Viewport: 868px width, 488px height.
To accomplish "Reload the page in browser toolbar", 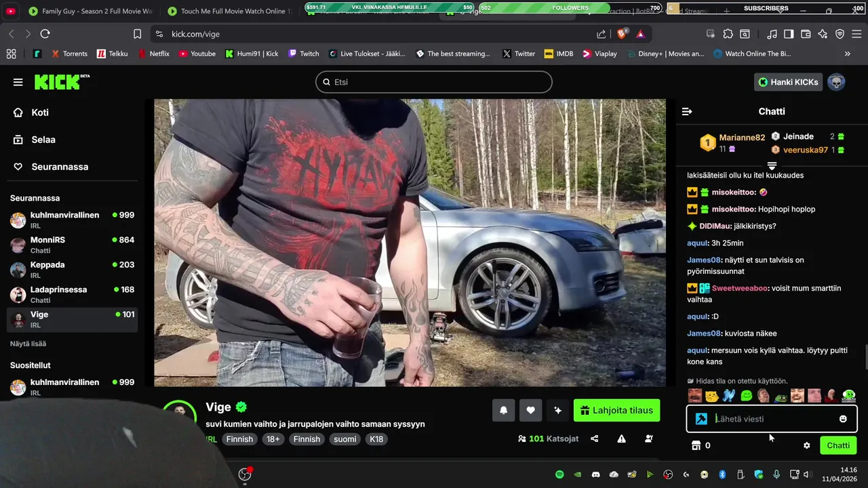I will click(45, 34).
